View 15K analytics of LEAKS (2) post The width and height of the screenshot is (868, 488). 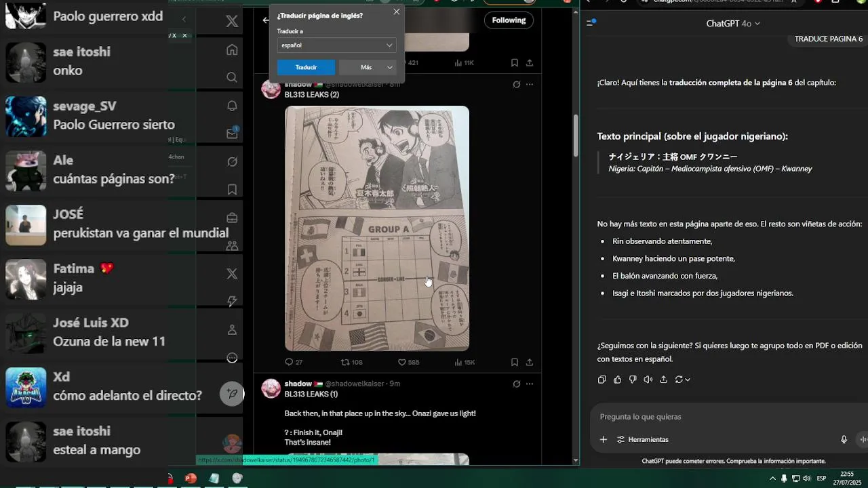(463, 362)
